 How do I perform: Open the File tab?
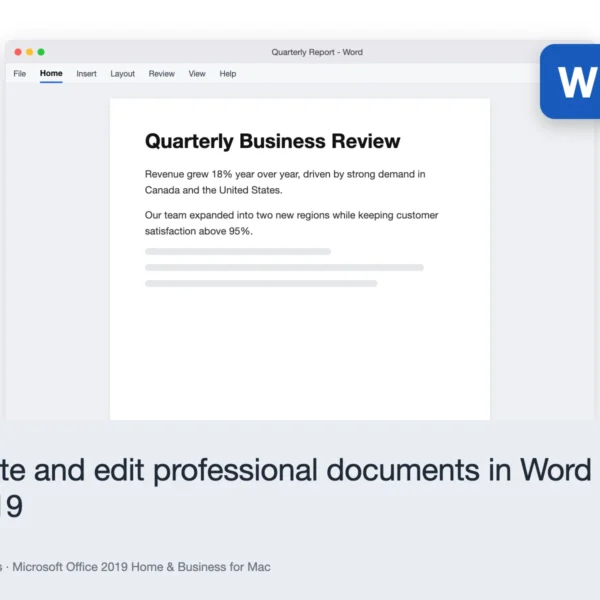(20, 73)
